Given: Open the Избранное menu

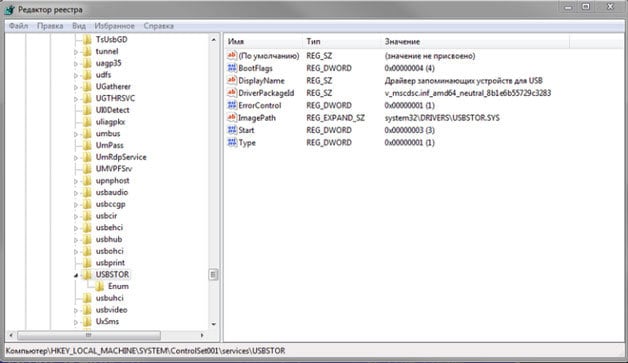Looking at the screenshot, I should [x=115, y=26].
